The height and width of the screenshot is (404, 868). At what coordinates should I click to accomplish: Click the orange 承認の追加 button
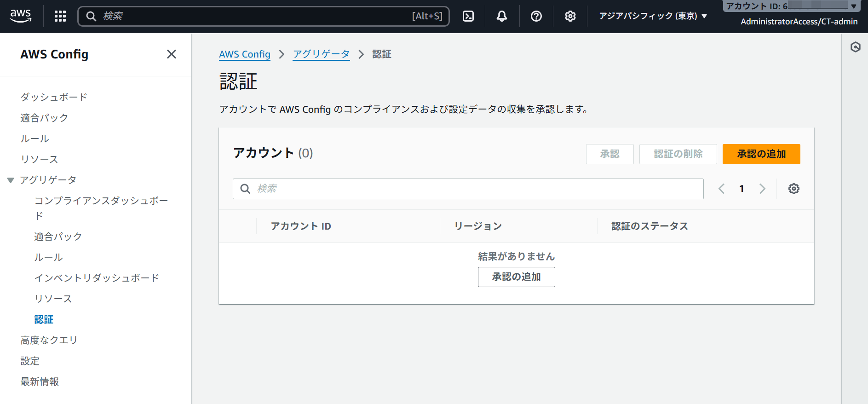pos(761,154)
